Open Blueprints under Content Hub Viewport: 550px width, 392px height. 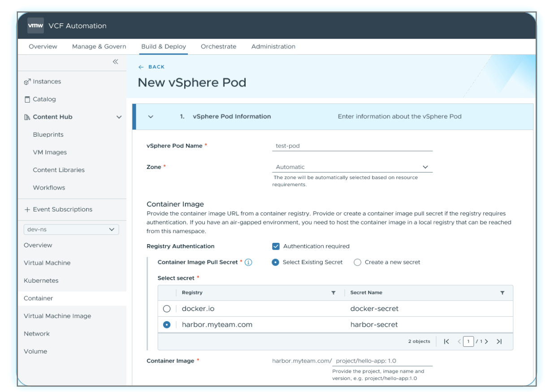tap(48, 135)
